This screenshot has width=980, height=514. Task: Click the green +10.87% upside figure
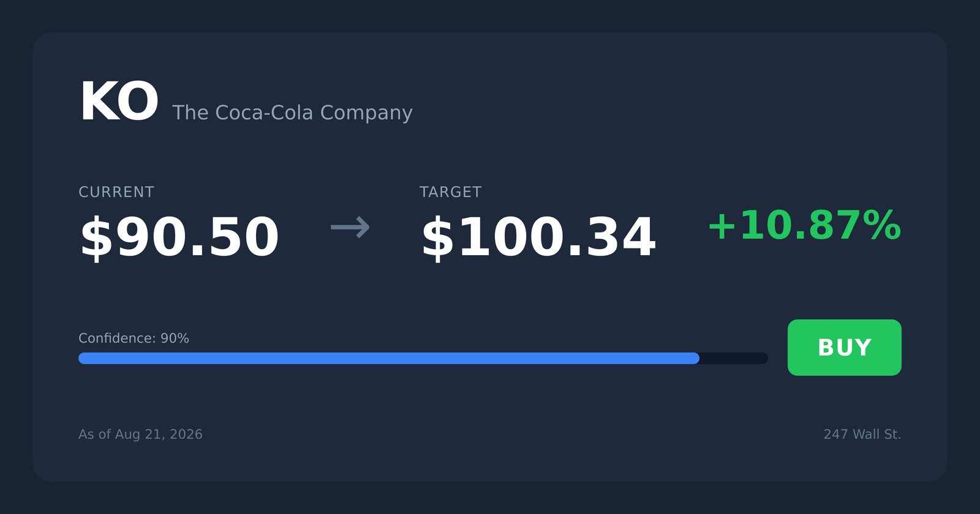pyautogui.click(x=804, y=226)
